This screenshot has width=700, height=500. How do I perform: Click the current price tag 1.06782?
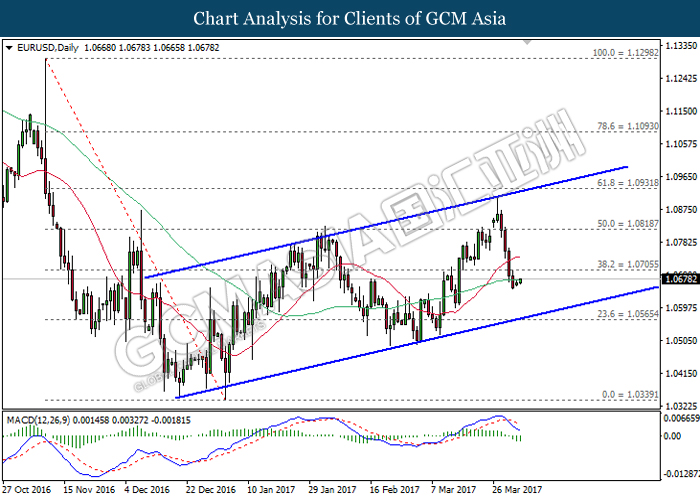[x=680, y=279]
